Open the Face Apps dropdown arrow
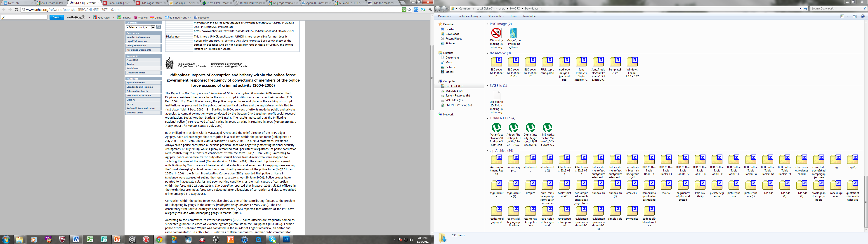Image resolution: width=868 pixels, height=244 pixels. tap(113, 18)
